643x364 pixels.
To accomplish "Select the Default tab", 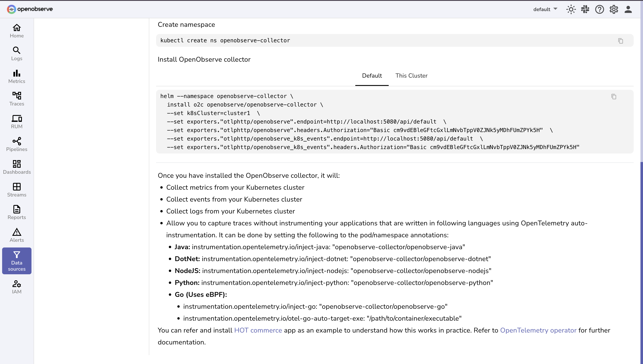I will tap(372, 76).
